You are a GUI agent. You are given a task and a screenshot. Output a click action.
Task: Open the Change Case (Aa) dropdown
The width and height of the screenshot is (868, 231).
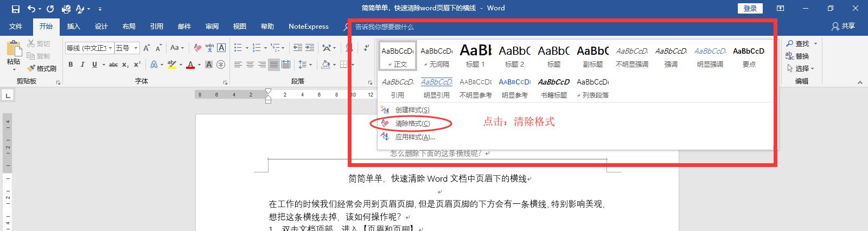coord(177,48)
